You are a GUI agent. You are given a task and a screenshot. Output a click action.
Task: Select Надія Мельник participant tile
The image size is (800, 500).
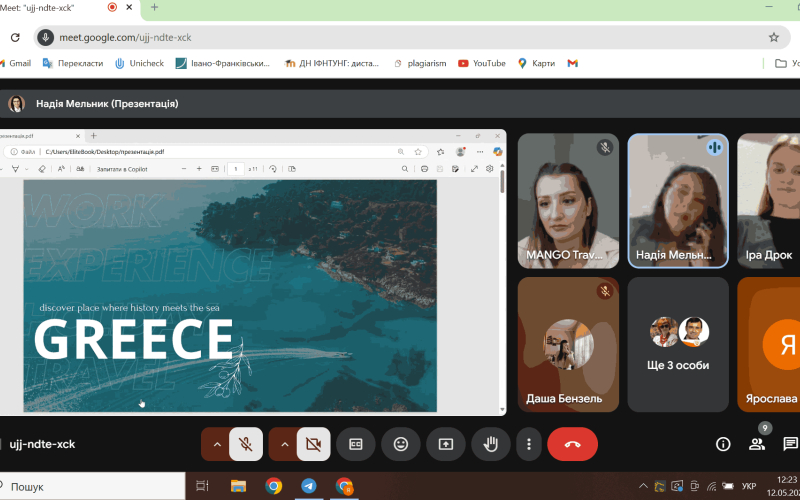pos(678,201)
